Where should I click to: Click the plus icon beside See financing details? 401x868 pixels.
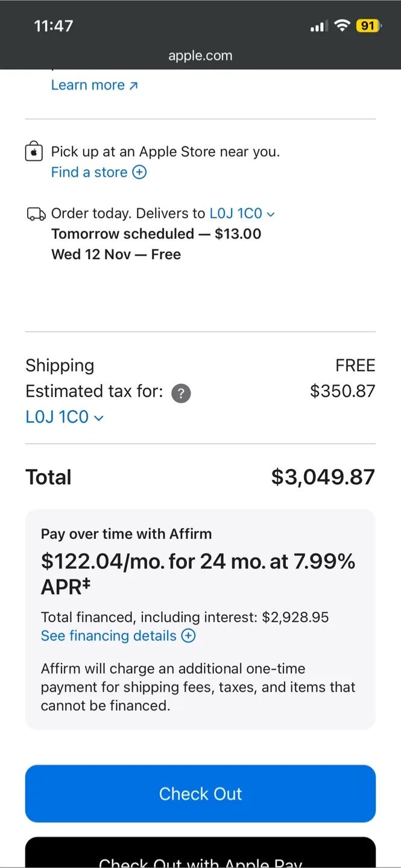[188, 635]
